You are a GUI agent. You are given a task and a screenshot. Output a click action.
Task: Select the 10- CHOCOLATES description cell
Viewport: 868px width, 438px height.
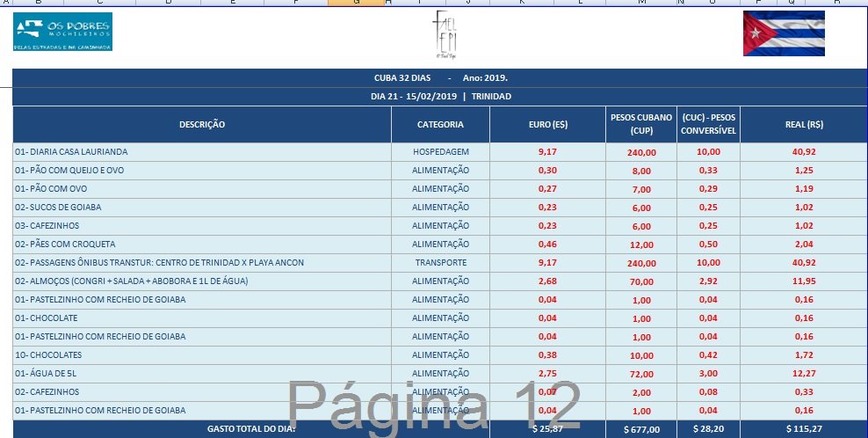pos(202,355)
